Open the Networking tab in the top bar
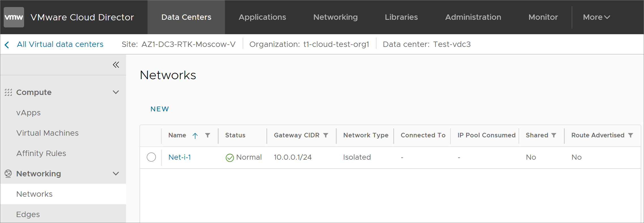Image resolution: width=644 pixels, height=223 pixels. [336, 17]
